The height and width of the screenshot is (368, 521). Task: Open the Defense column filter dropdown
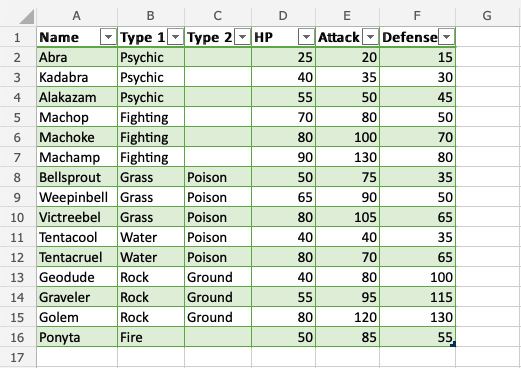click(x=446, y=37)
